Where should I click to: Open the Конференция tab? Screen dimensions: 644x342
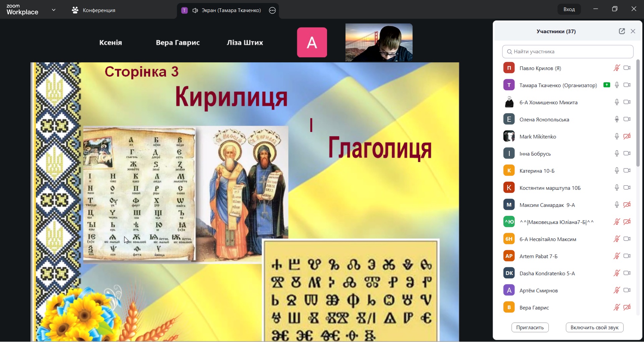pyautogui.click(x=94, y=10)
